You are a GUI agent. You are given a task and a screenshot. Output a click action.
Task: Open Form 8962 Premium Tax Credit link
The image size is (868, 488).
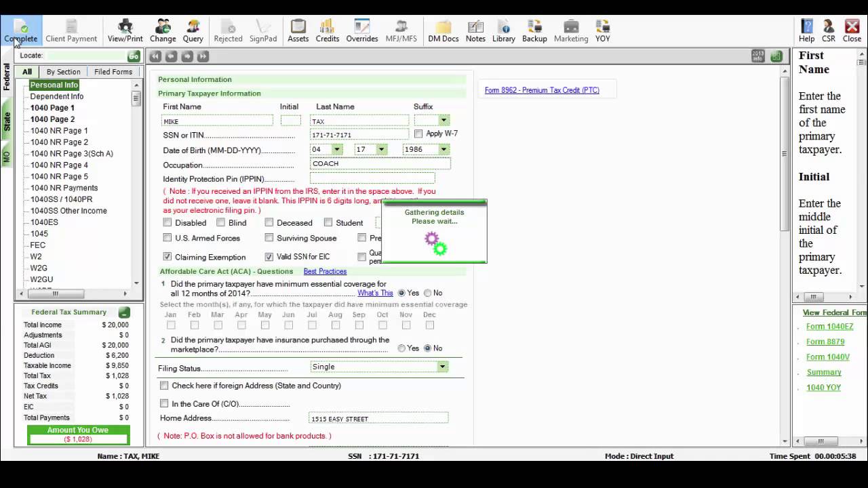pyautogui.click(x=542, y=90)
